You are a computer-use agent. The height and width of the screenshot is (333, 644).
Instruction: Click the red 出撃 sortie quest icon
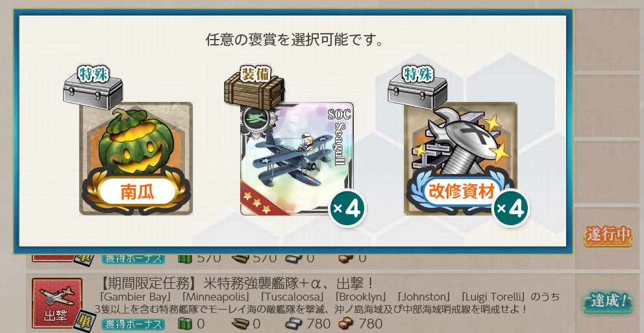57,302
